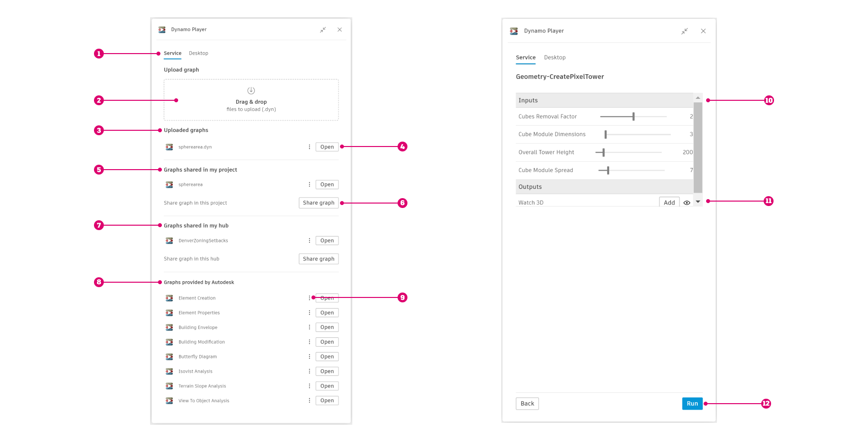This screenshot has width=868, height=442.
Task: Click the scrollbar up arrow in inputs panel
Action: point(698,98)
